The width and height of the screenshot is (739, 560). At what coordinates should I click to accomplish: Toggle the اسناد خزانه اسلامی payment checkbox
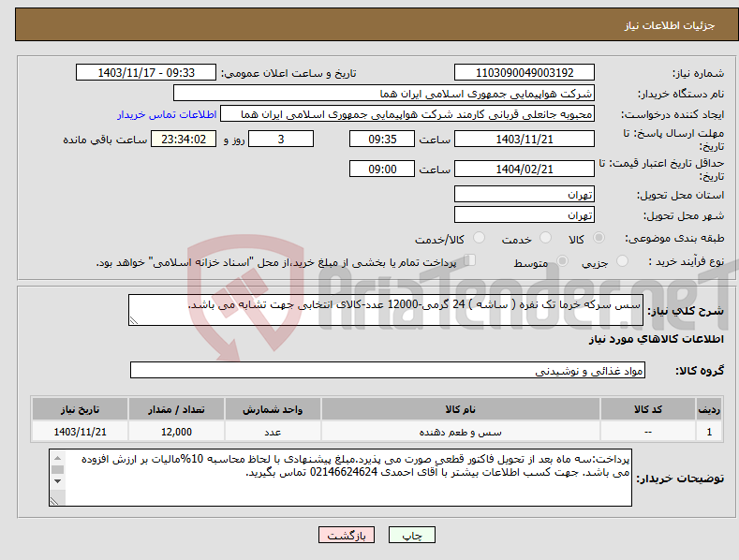click(470, 260)
